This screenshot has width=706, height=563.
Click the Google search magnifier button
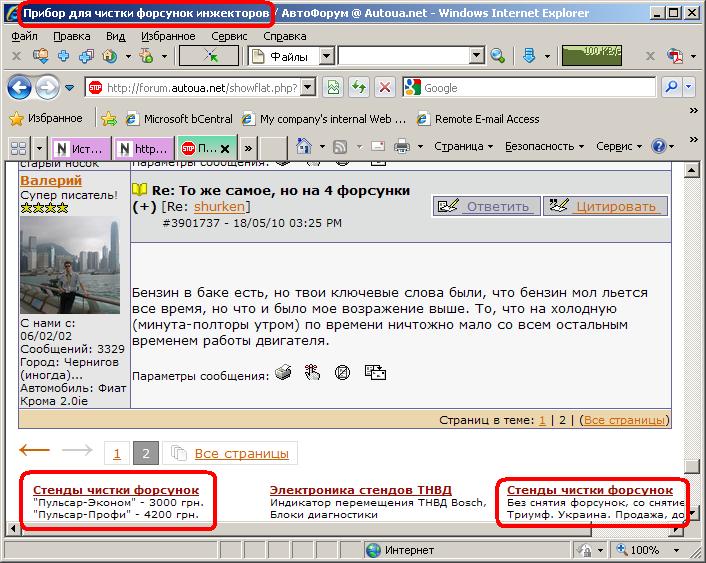(x=672, y=88)
